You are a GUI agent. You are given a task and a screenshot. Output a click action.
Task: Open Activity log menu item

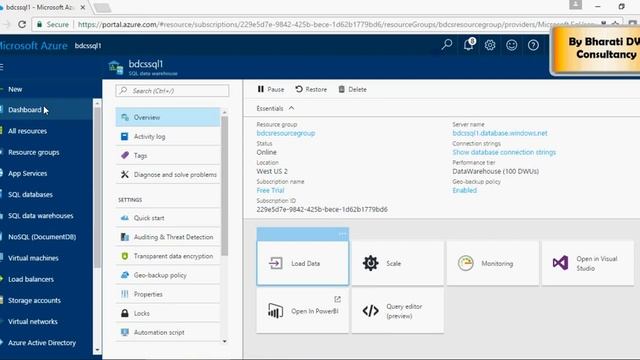pyautogui.click(x=168, y=136)
